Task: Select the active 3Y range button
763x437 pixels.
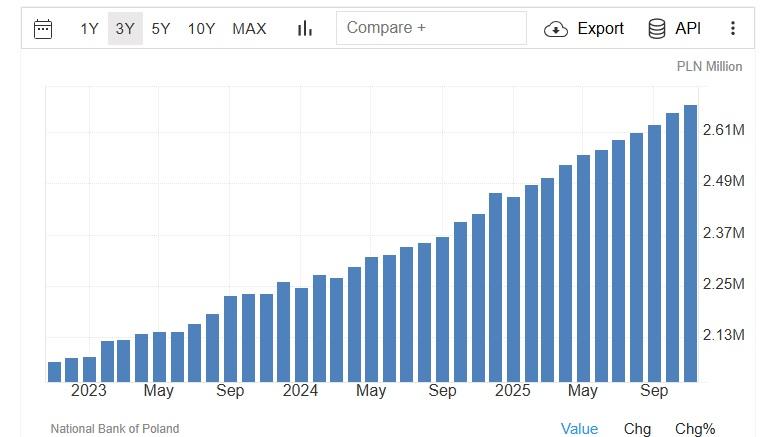Action: pos(125,28)
